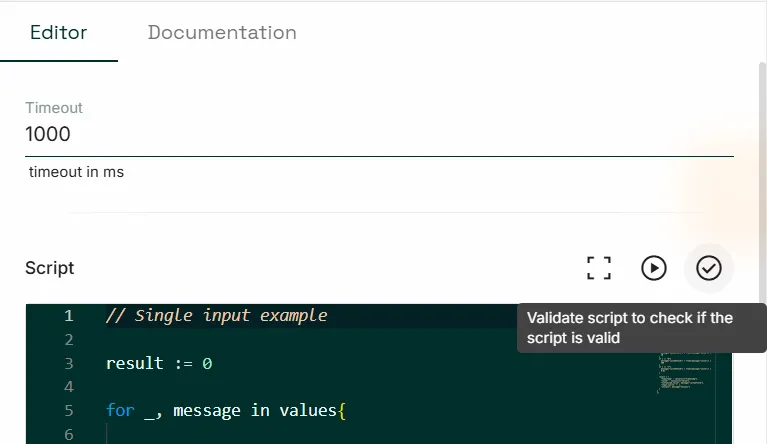Switch to the Documentation tab

(222, 32)
